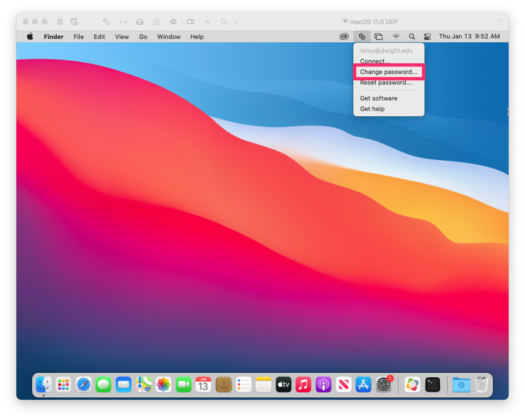
Task: Click Get software in the dropdown
Action: [x=378, y=98]
